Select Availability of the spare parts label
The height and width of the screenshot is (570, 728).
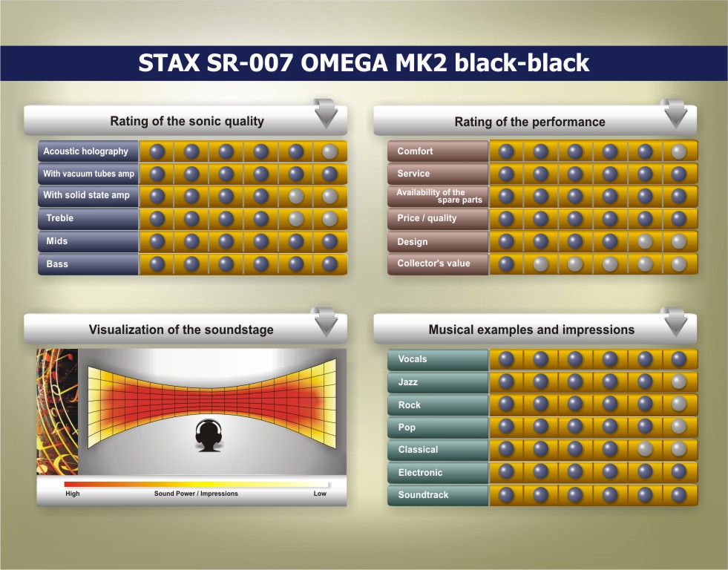click(438, 196)
